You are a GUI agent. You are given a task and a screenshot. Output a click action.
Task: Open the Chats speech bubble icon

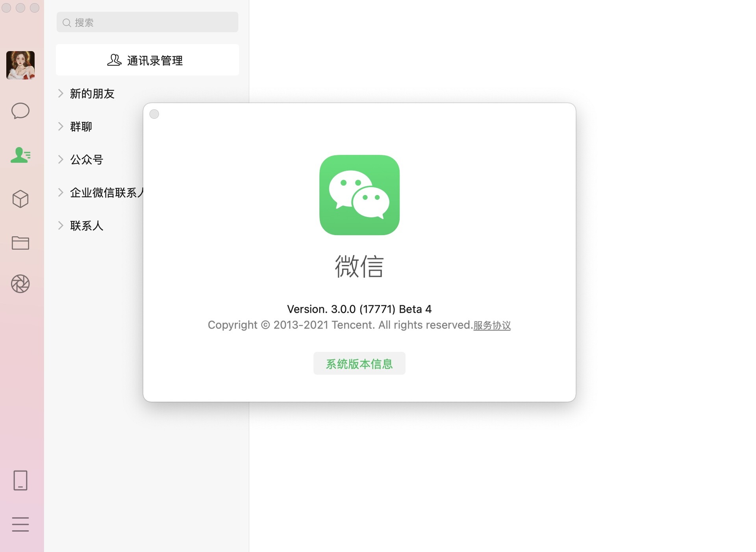(20, 111)
